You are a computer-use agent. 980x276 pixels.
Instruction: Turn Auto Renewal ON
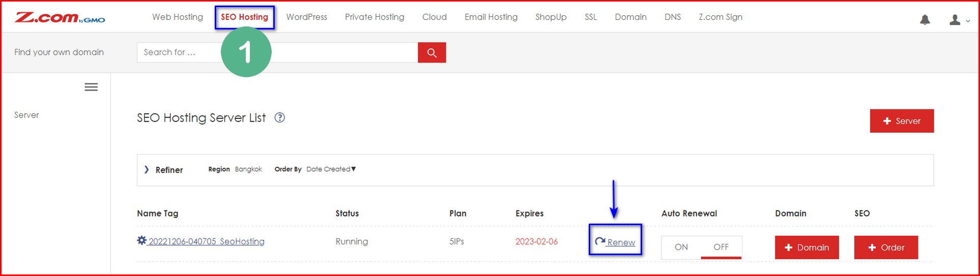click(681, 247)
